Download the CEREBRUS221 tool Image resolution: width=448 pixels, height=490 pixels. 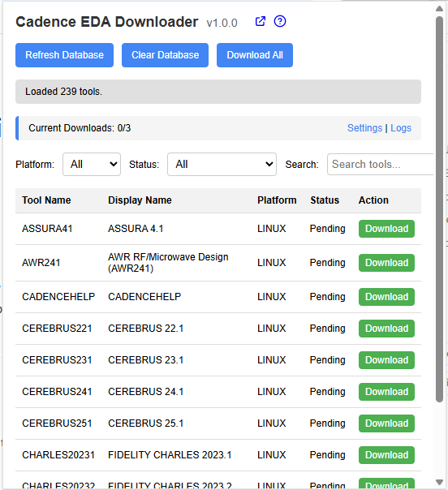click(386, 329)
